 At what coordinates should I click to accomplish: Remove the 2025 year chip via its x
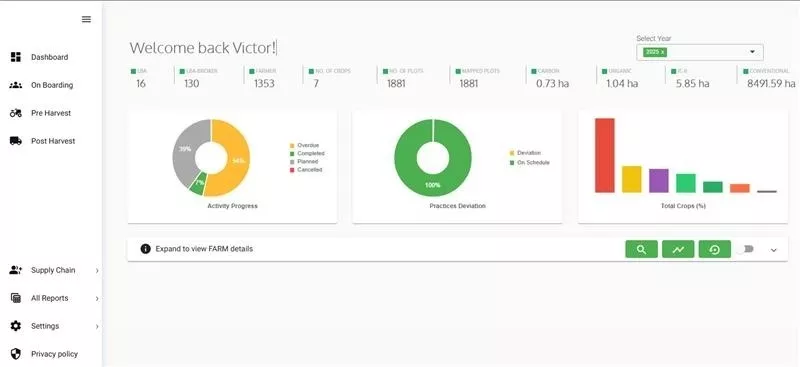[662, 52]
